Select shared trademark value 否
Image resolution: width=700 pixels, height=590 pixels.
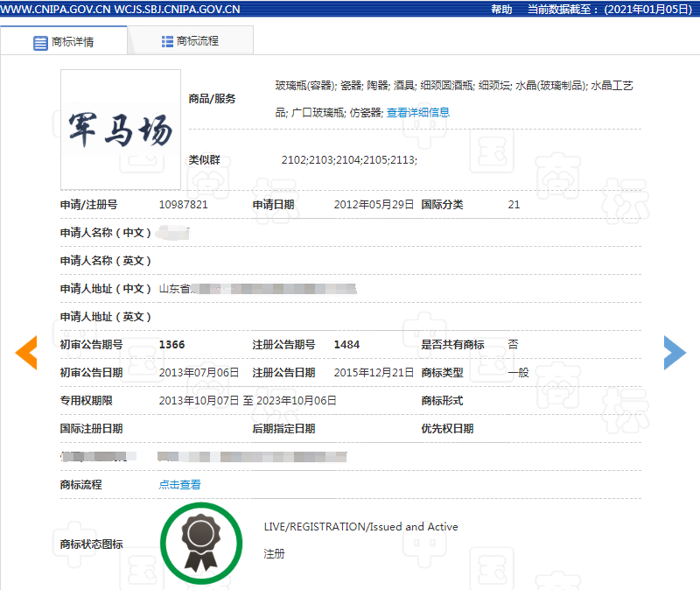point(514,344)
